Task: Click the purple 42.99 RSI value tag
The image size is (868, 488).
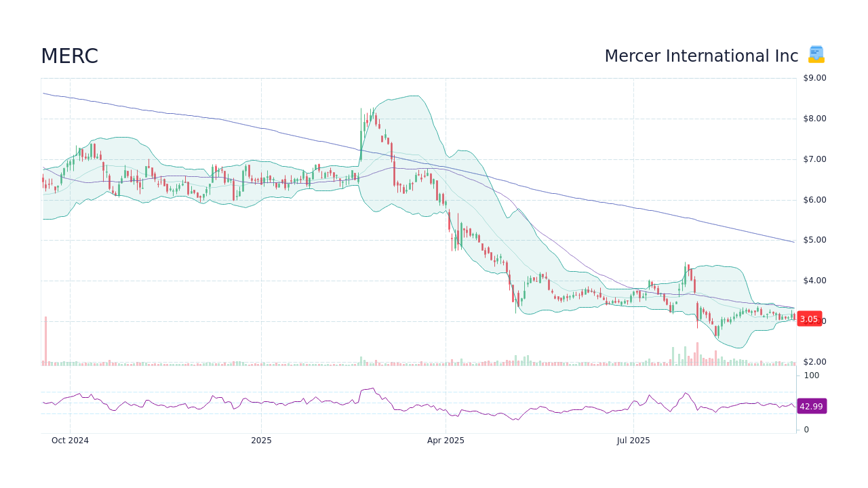Action: 811,407
